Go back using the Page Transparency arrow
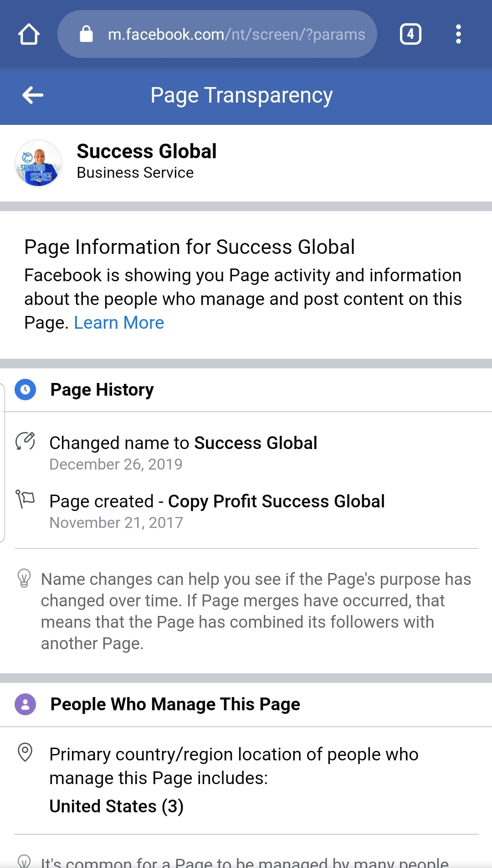Screen dimensions: 492x868 pyautogui.click(x=33, y=95)
